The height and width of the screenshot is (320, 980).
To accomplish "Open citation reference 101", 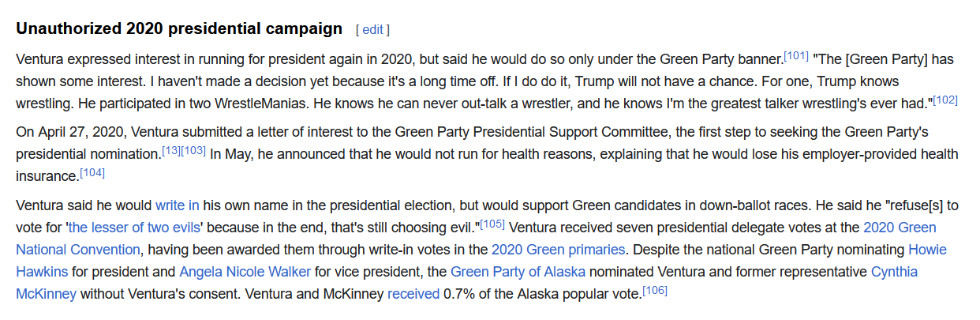I will pos(795,55).
